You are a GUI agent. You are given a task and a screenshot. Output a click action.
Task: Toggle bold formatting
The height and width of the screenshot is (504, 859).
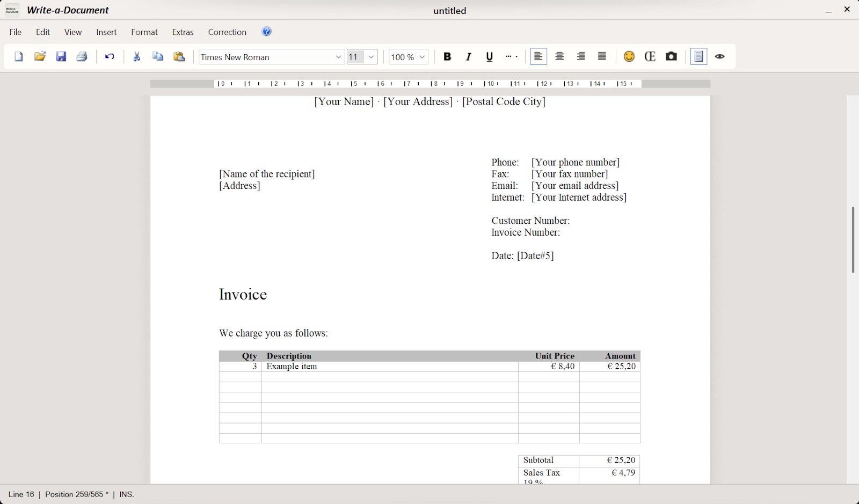tap(447, 56)
